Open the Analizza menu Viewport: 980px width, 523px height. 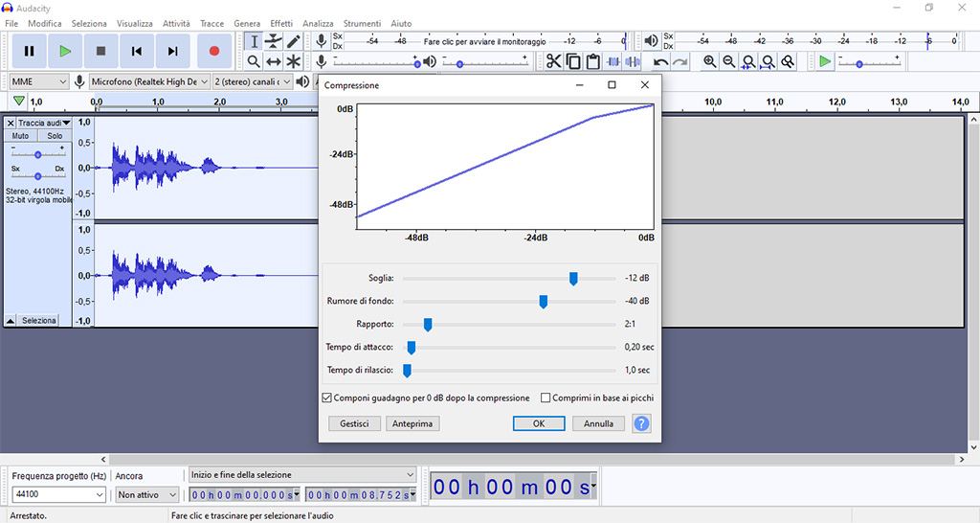[318, 23]
